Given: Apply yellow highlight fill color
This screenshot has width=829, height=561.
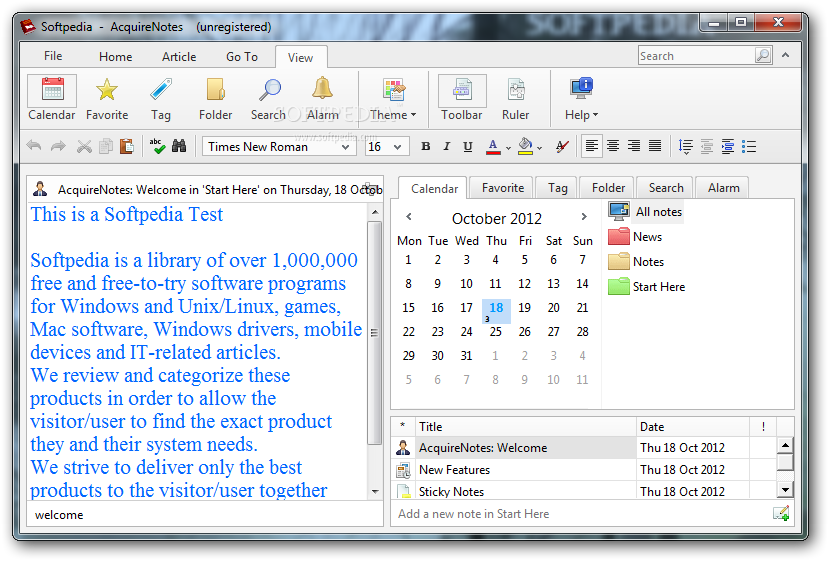Looking at the screenshot, I should [526, 146].
